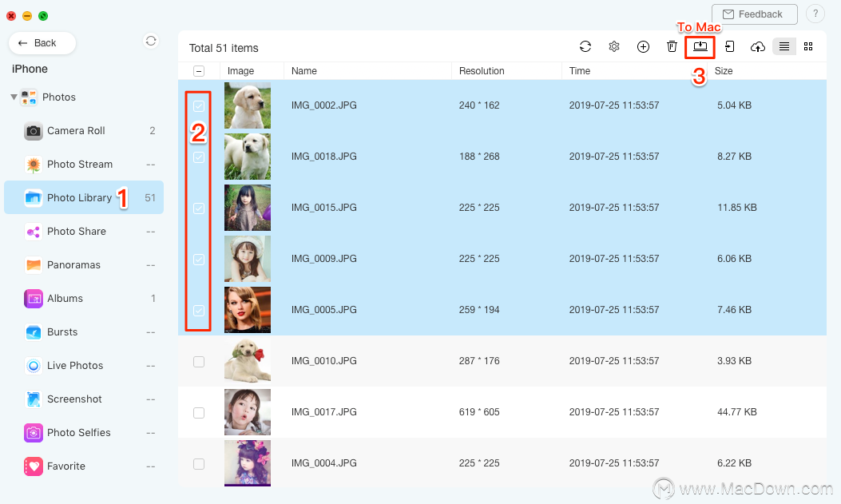
Task: Open Favorite category
Action: [x=84, y=466]
